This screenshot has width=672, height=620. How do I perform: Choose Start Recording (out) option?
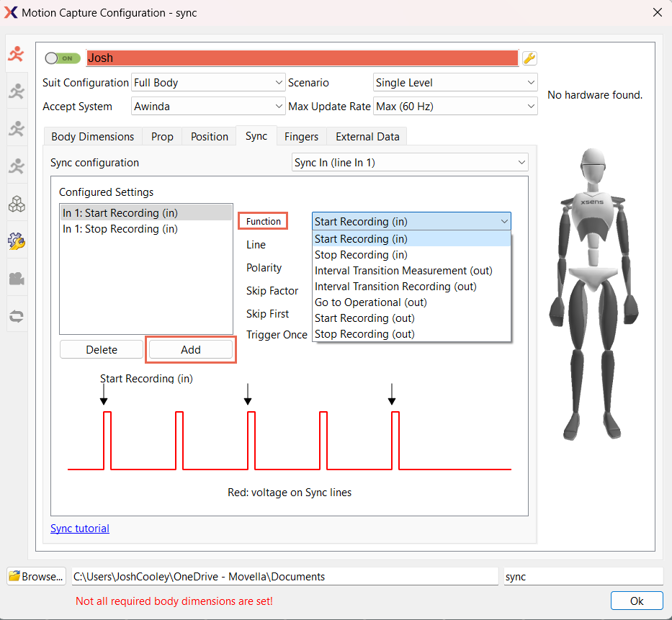(411, 318)
